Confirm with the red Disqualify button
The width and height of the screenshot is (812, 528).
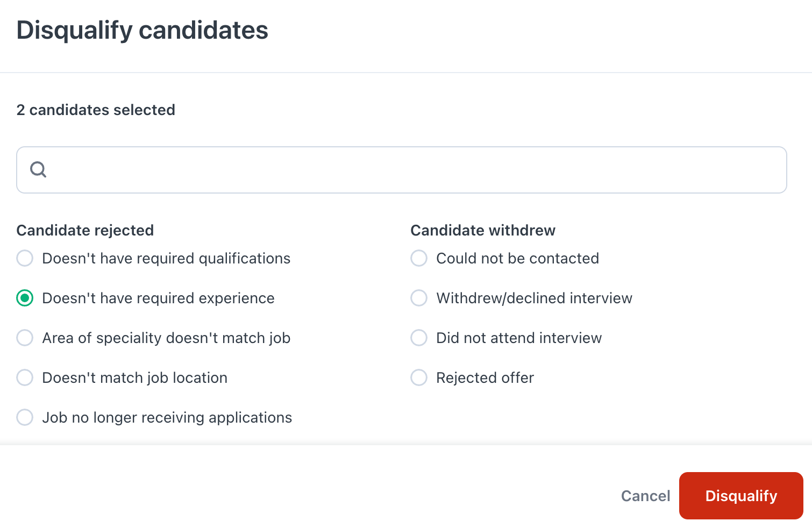(741, 496)
